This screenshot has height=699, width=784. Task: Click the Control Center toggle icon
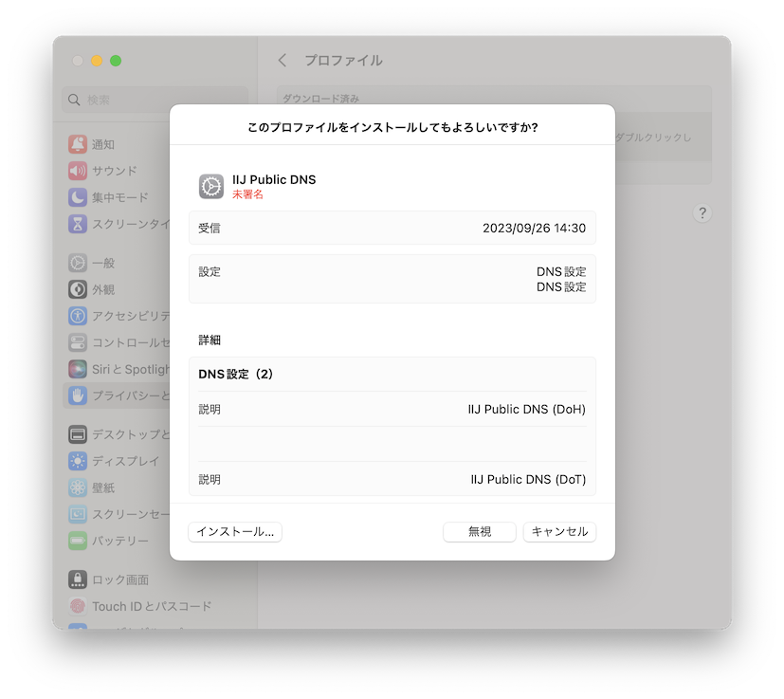tap(78, 342)
